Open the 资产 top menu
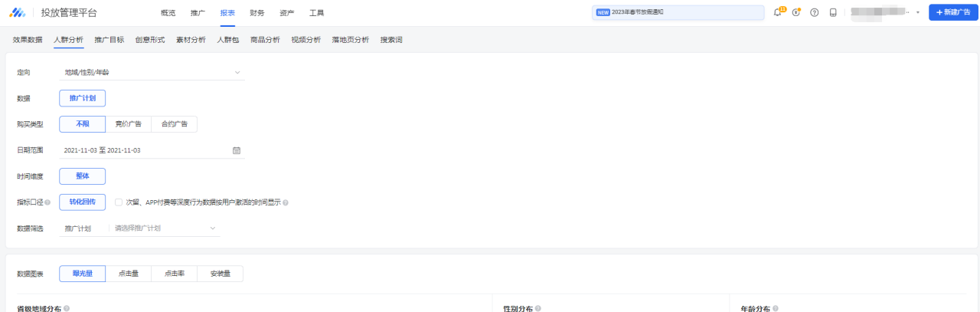 [287, 13]
